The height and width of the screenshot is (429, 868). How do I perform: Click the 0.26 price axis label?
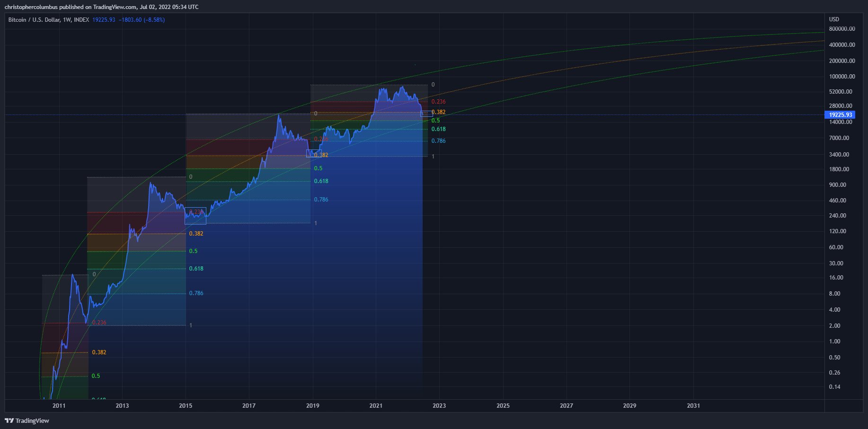click(x=835, y=373)
